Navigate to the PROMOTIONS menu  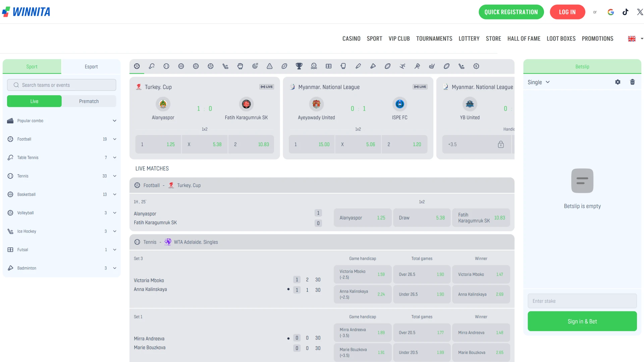pyautogui.click(x=597, y=39)
